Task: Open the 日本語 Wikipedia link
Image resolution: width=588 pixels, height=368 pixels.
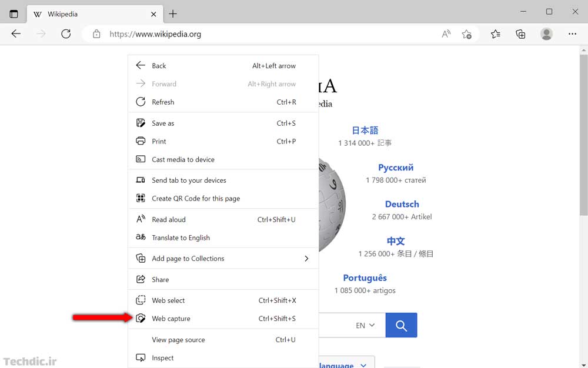Action: pos(365,131)
